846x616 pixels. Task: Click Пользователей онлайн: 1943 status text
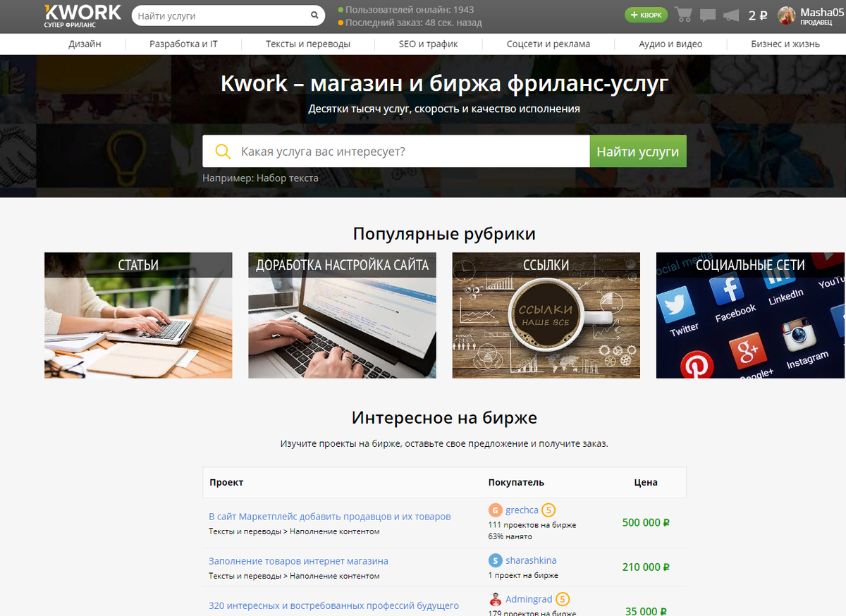[410, 10]
